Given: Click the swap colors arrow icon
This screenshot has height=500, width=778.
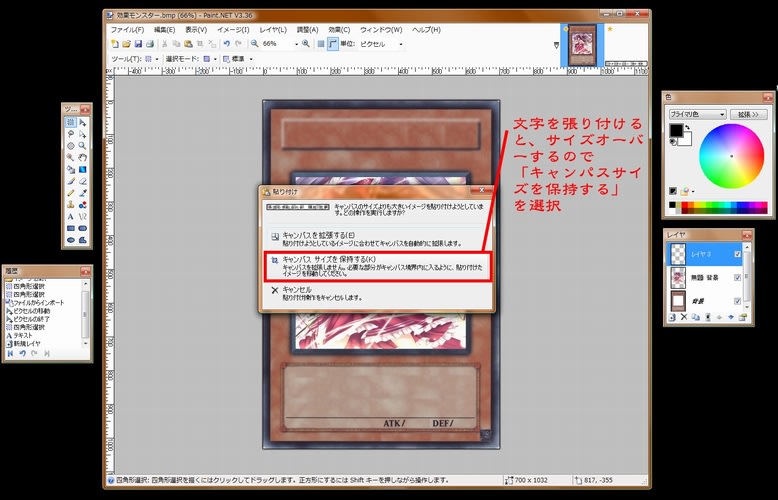Looking at the screenshot, I should click(x=687, y=127).
